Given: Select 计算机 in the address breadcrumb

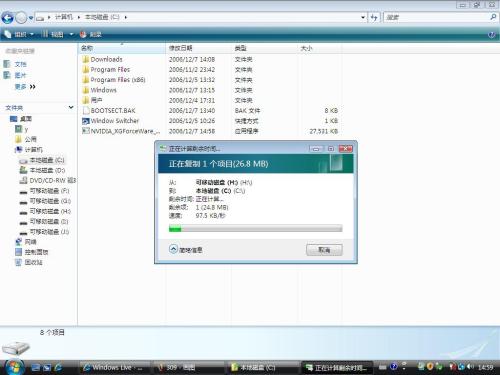Looking at the screenshot, I should point(64,17).
